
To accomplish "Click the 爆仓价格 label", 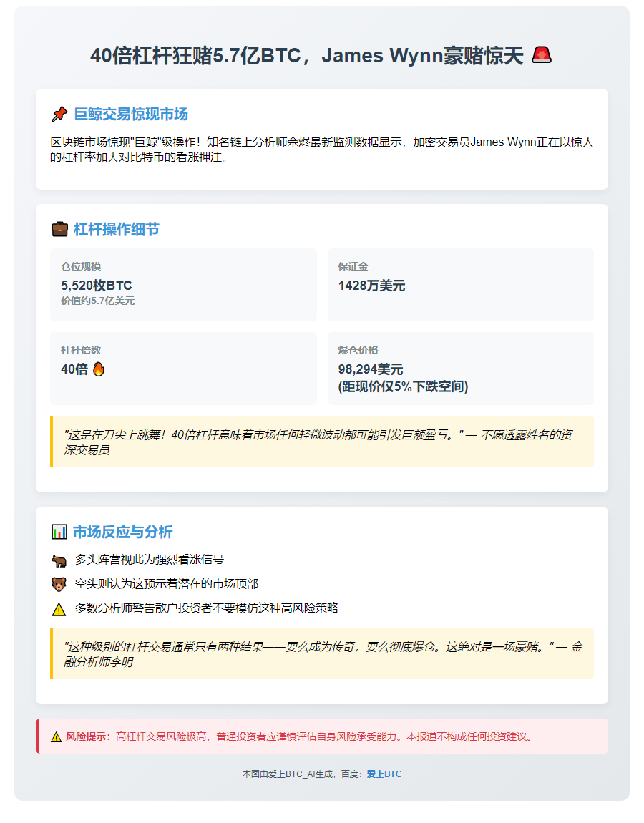I will (358, 350).
